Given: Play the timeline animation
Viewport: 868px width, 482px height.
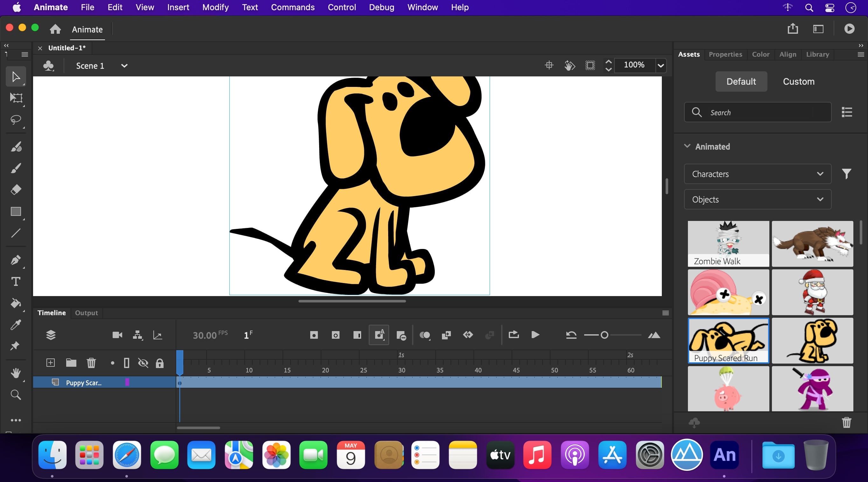Looking at the screenshot, I should [x=535, y=335].
